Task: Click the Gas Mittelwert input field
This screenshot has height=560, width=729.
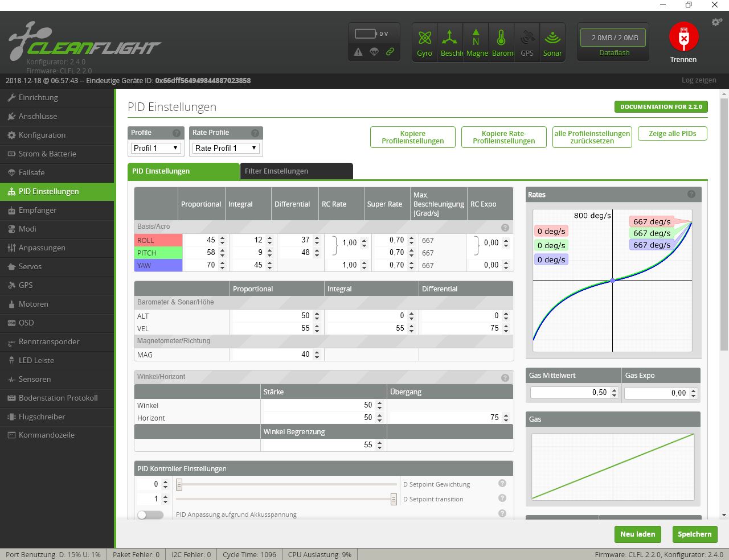Action: point(570,393)
